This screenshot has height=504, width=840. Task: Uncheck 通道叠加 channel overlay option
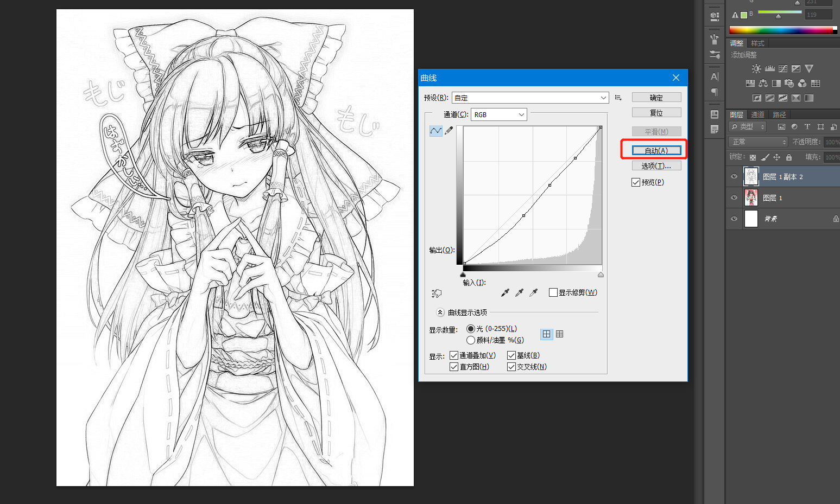click(x=454, y=355)
